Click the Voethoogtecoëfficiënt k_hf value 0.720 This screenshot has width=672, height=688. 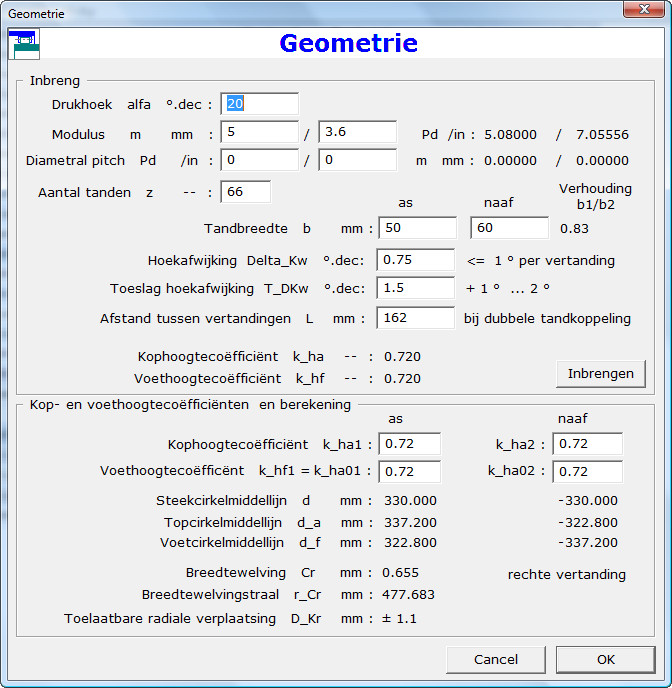coord(402,379)
